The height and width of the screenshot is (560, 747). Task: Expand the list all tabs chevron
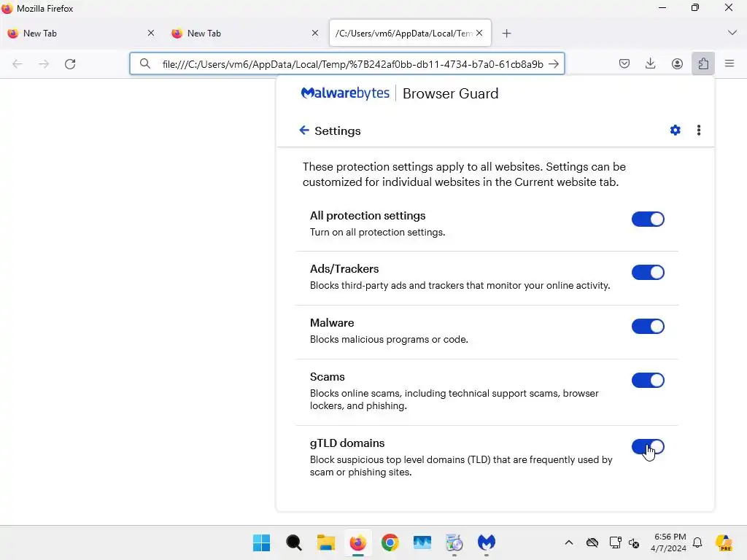[732, 33]
